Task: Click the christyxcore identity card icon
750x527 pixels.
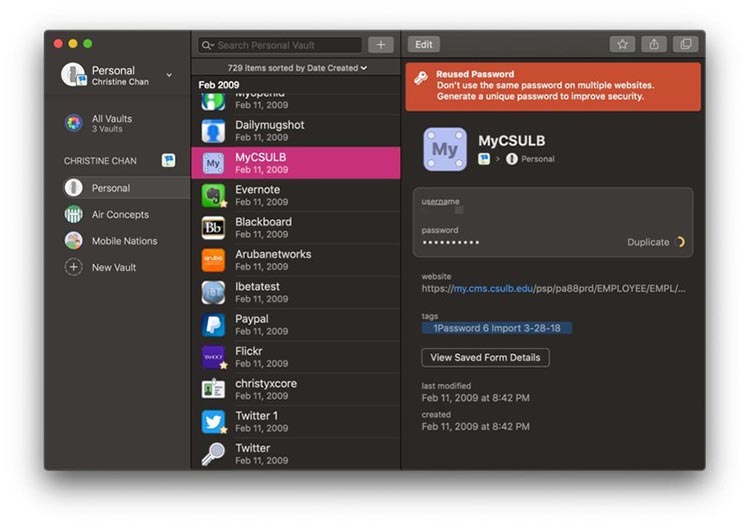Action: click(213, 389)
